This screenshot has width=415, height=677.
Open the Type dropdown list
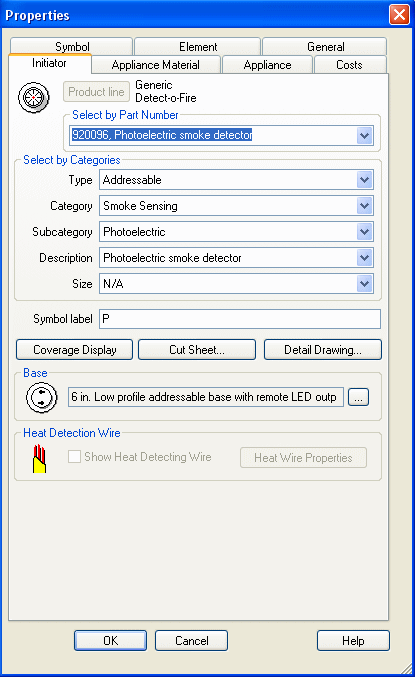coord(365,180)
